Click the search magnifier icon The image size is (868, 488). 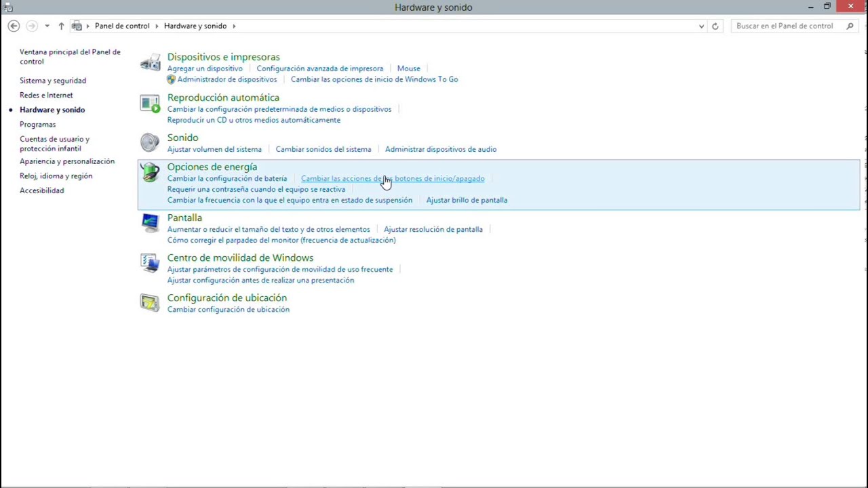(x=850, y=26)
